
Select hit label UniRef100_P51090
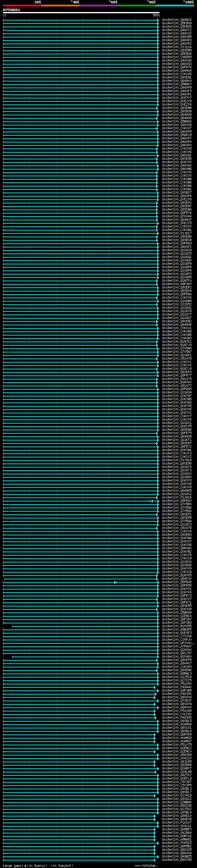177,684
